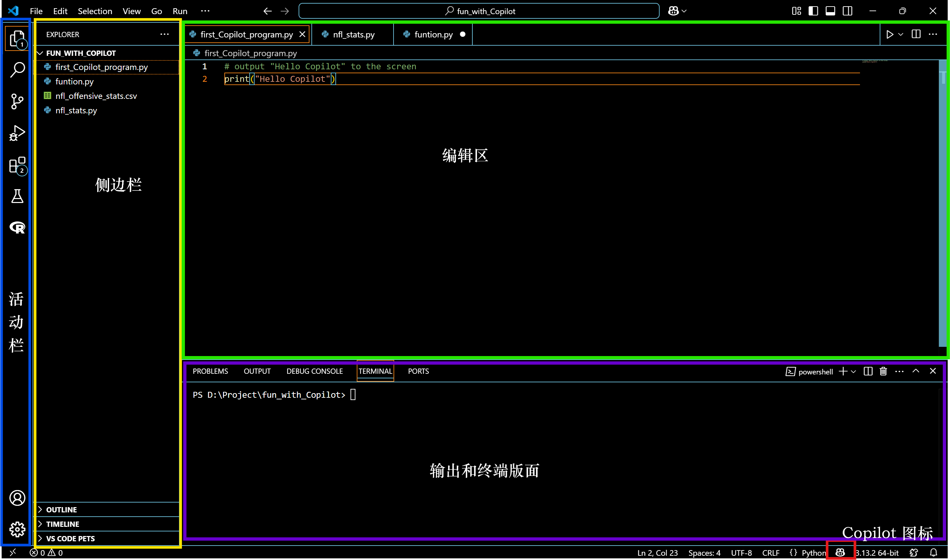Open the Source Control view

(x=17, y=101)
